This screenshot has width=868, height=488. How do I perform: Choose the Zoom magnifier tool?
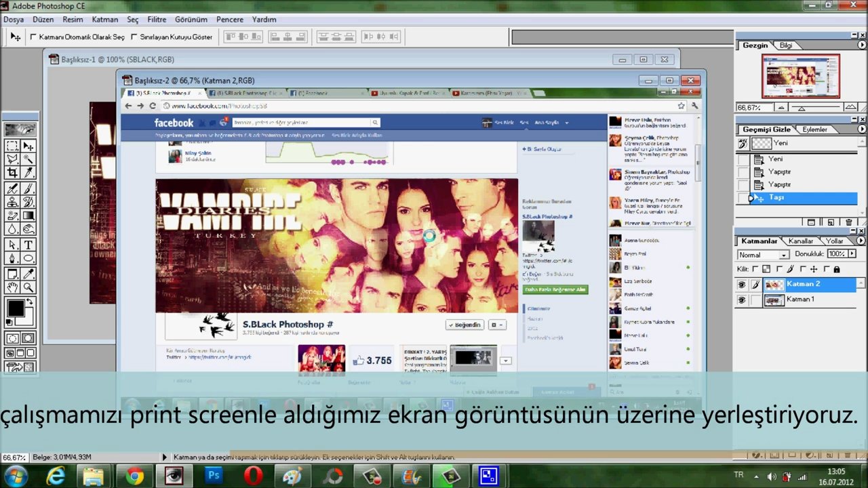28,287
